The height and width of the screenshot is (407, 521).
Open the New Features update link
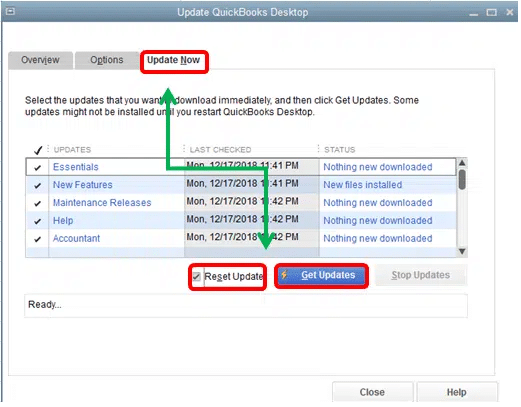83,185
